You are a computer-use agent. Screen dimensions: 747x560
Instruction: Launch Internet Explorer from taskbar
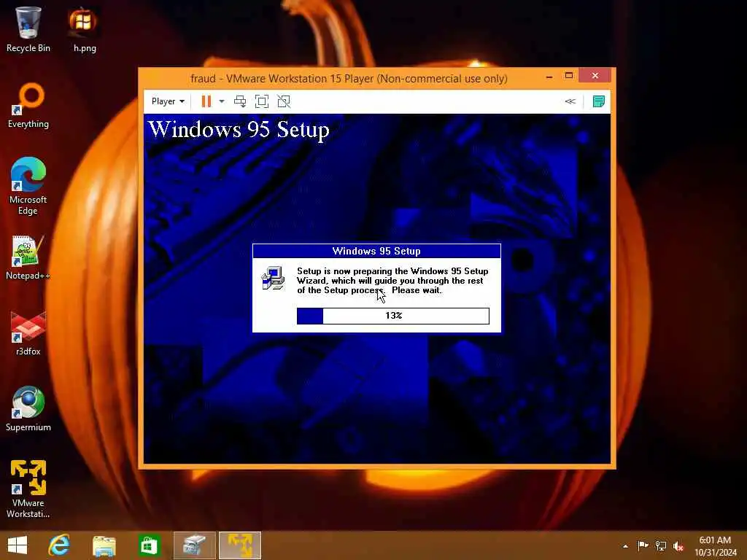coord(60,545)
